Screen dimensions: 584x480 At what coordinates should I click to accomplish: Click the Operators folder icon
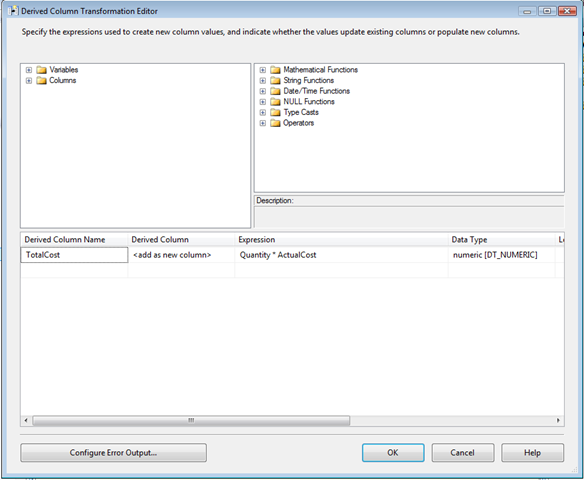[x=275, y=123]
